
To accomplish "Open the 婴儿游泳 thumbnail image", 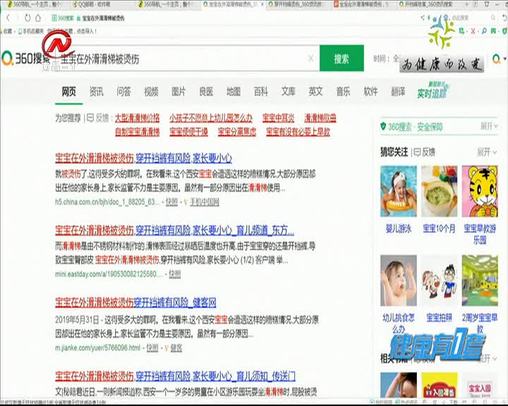I will (398, 192).
